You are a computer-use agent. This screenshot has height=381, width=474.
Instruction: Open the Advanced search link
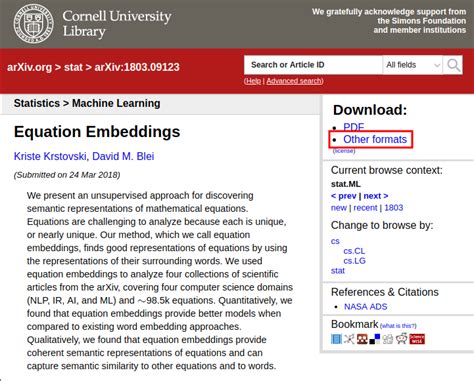(x=294, y=81)
